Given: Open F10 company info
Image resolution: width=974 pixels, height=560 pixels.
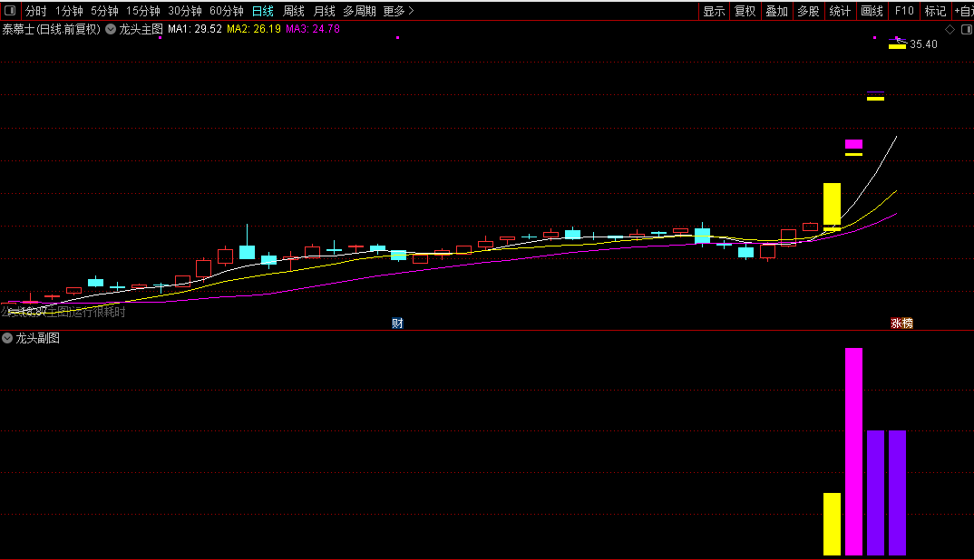Looking at the screenshot, I should [x=904, y=11].
